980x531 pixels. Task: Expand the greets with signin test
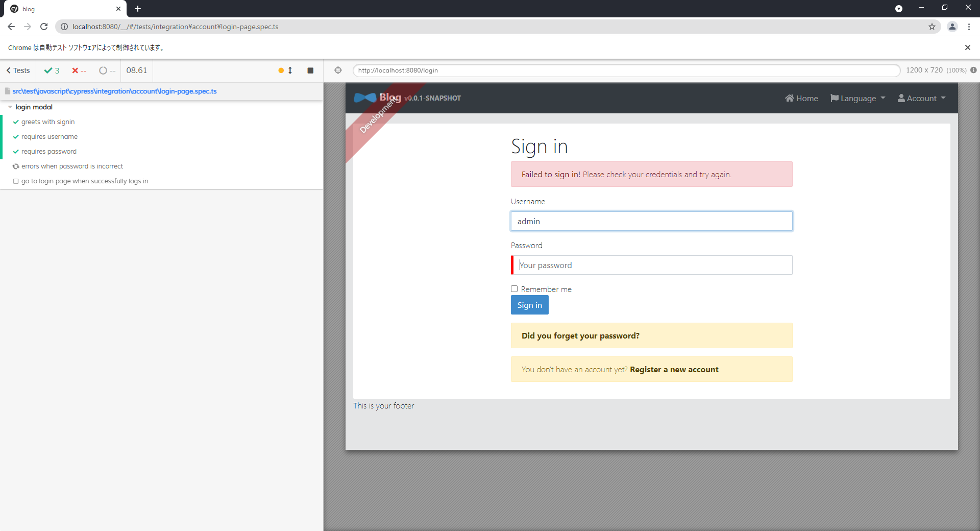coord(48,122)
